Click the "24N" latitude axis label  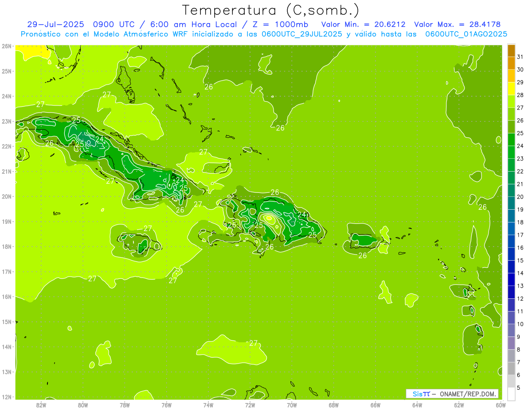pyautogui.click(x=6, y=96)
